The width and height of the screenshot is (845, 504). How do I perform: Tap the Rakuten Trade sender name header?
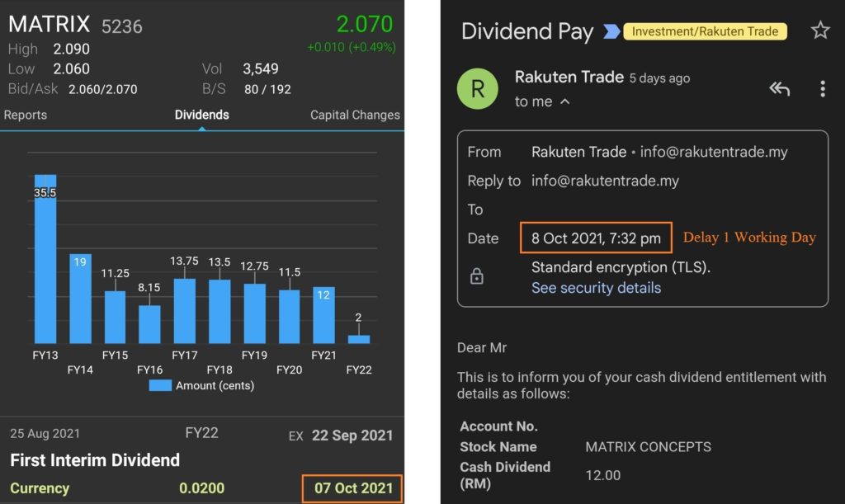tap(569, 77)
